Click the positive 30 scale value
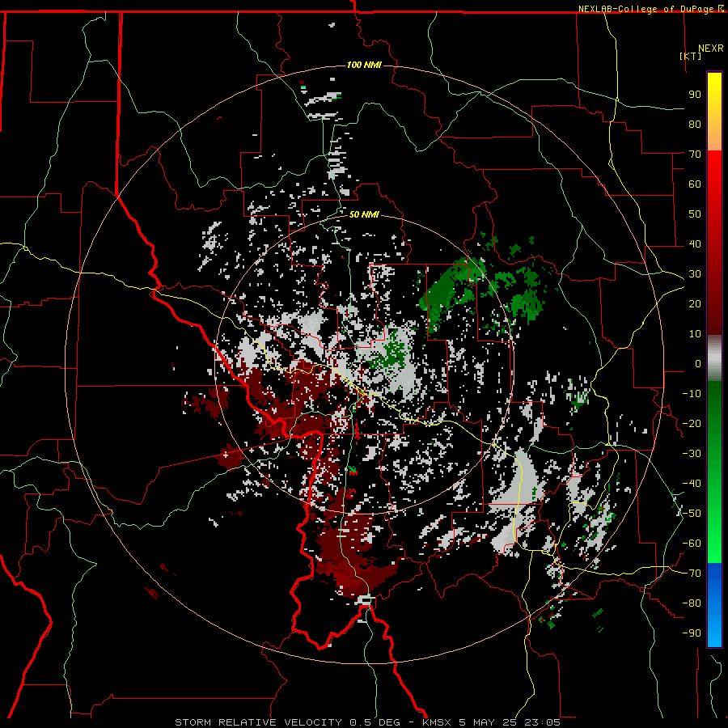The width and height of the screenshot is (728, 728). 695,274
